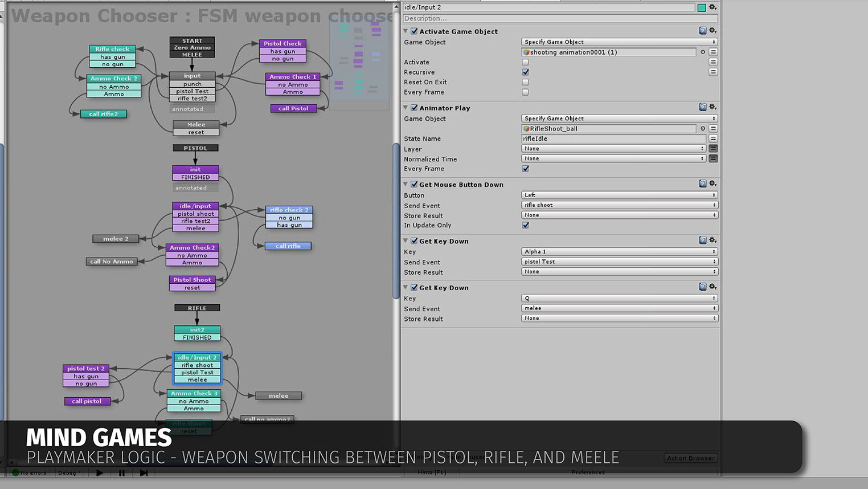Open the Button dropdown showing Left
This screenshot has height=489, width=868.
[619, 195]
